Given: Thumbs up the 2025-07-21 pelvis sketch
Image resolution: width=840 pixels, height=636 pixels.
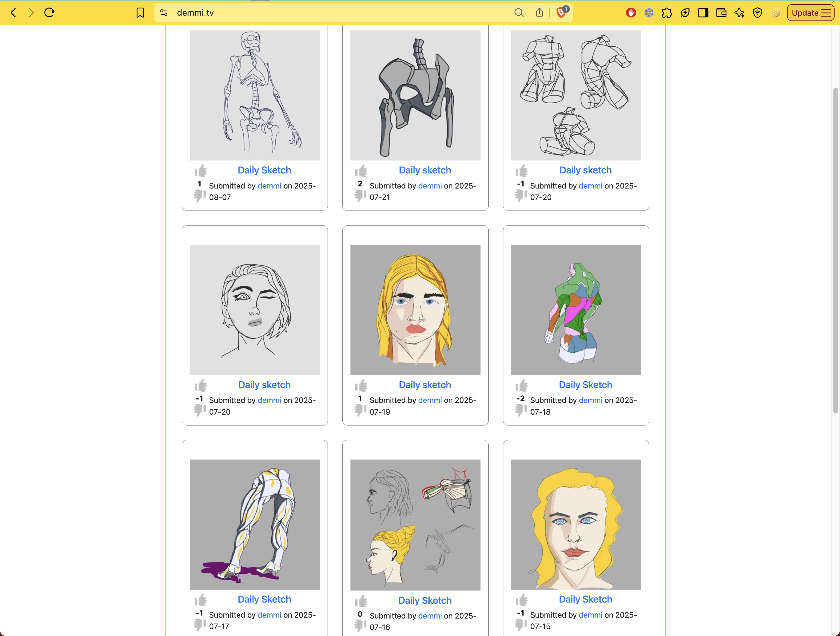Looking at the screenshot, I should (361, 171).
